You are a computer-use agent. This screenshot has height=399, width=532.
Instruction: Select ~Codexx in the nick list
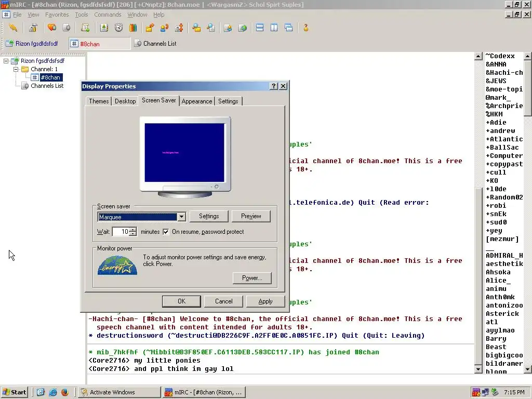click(500, 56)
